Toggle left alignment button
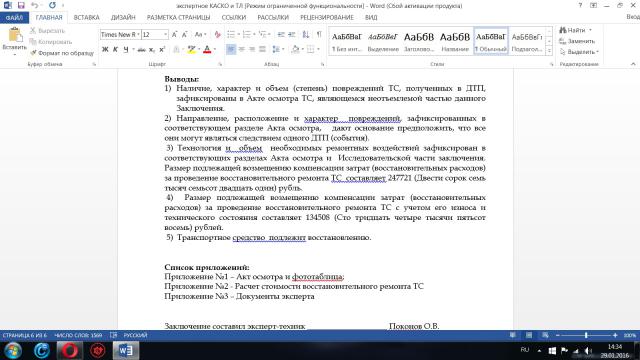The image size is (640, 360). tap(231, 49)
